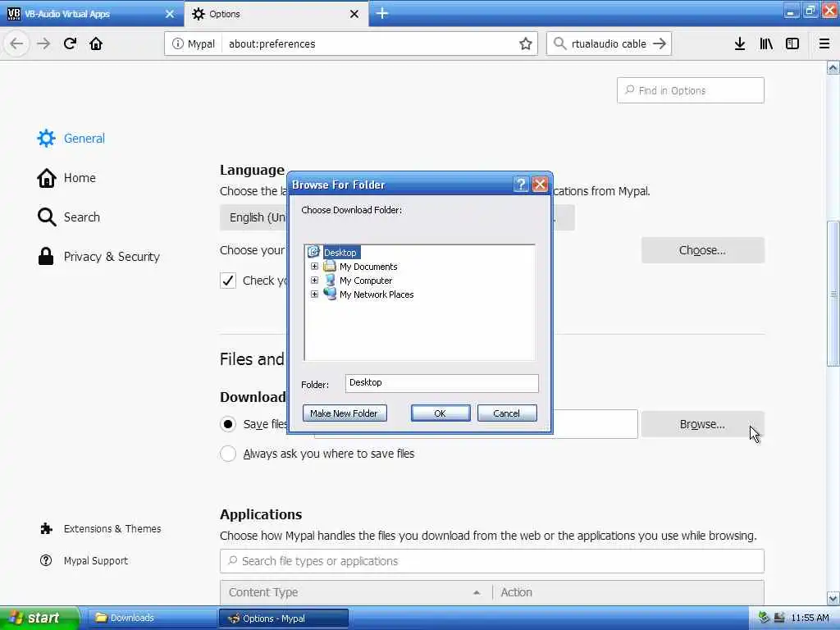Screen dimensions: 840x630
Task: Click the Privacy & Security lock icon
Action: click(x=46, y=256)
